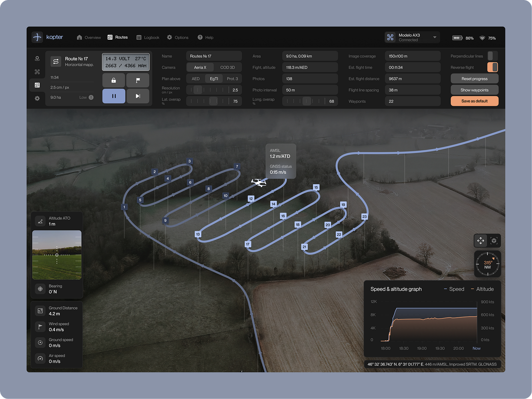Disable the Reverse flight toggle
532x399 pixels.
pyautogui.click(x=492, y=67)
